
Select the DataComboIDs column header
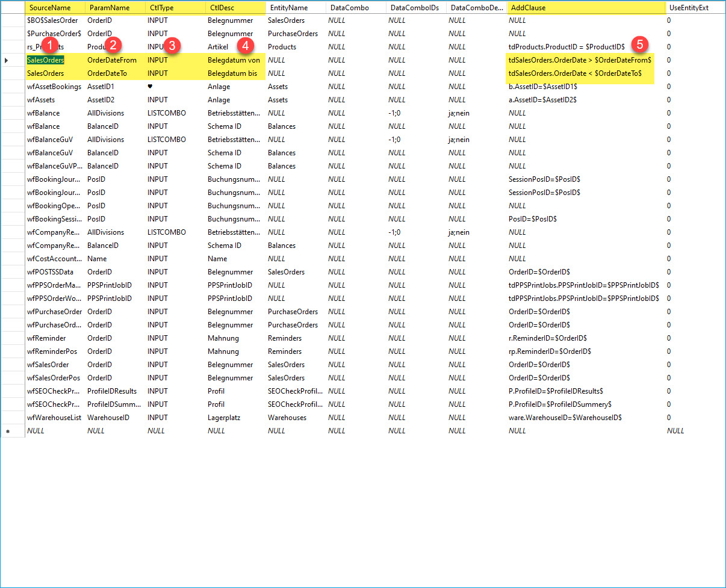pos(414,8)
